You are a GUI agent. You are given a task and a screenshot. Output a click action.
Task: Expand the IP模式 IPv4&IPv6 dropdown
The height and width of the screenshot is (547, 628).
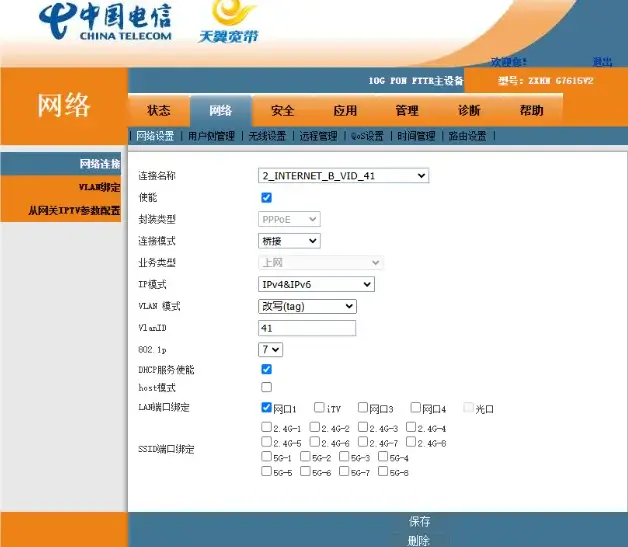(316, 284)
